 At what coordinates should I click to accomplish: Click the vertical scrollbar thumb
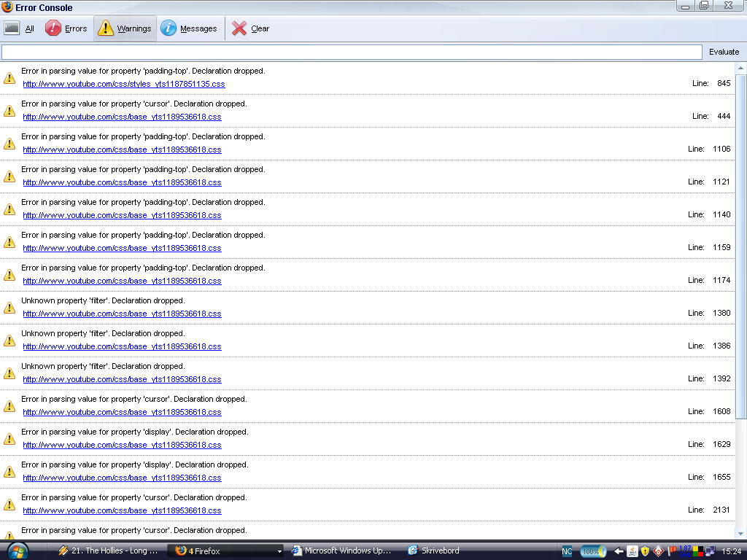741,246
